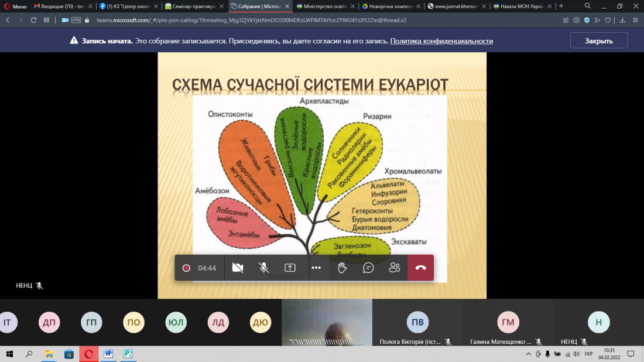Select Полога Вікторія participant tile
The image size is (644, 362).
click(x=417, y=322)
